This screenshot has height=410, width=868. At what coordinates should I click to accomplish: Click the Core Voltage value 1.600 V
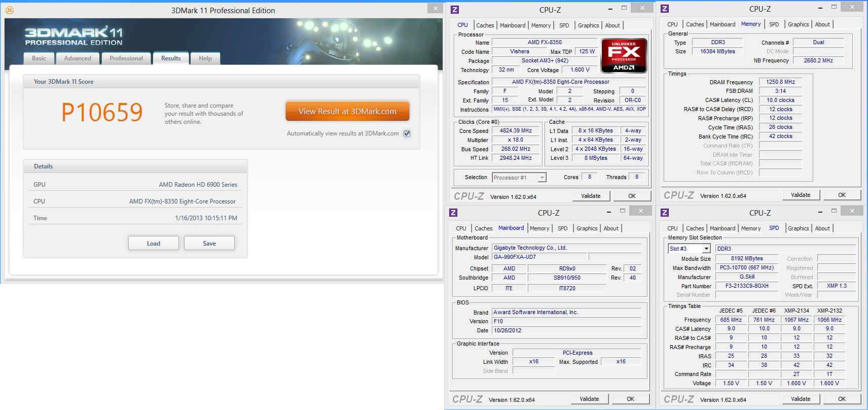[x=580, y=70]
